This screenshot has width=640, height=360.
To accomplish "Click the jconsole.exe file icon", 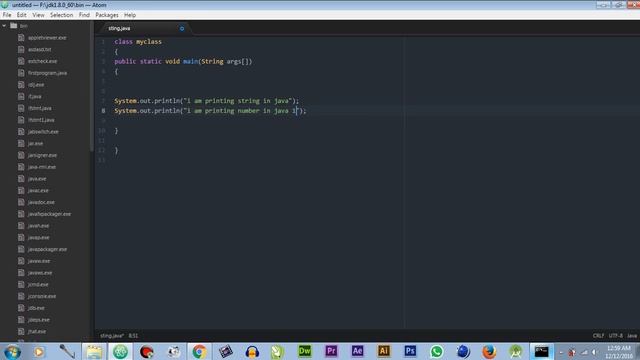I will pyautogui.click(x=21, y=296).
